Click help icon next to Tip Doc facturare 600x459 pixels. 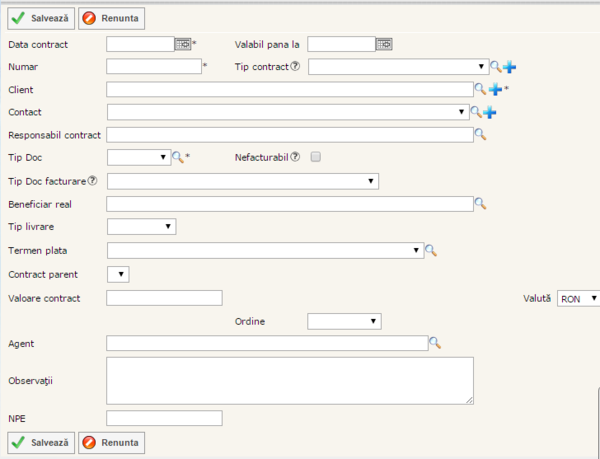pos(93,181)
